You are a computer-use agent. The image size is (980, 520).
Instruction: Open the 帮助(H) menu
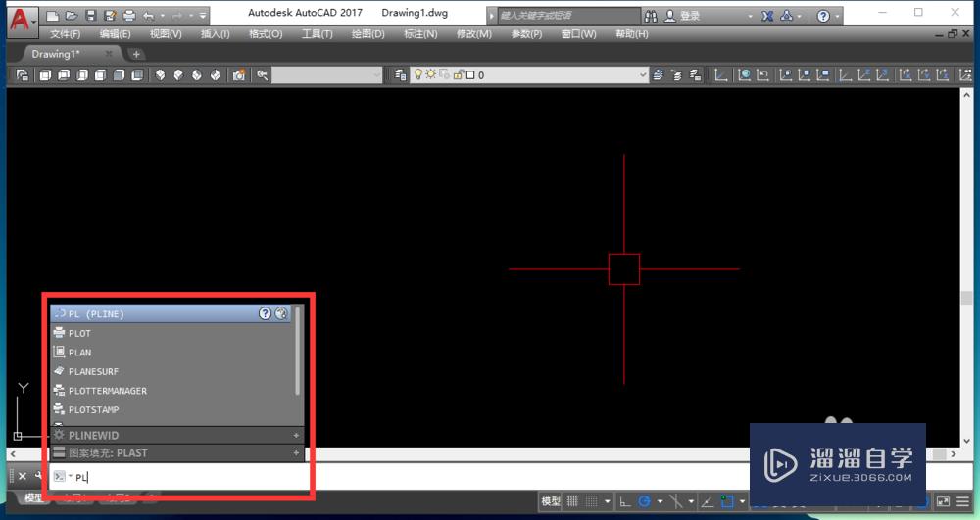[x=631, y=33]
